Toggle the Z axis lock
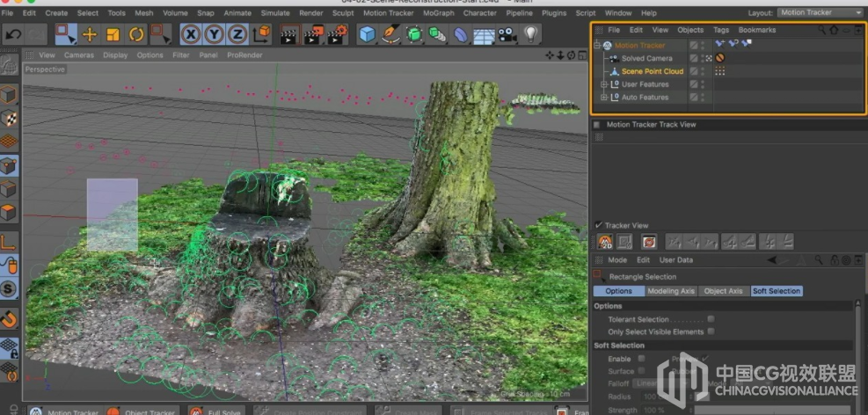The height and width of the screenshot is (415, 868). 237,35
